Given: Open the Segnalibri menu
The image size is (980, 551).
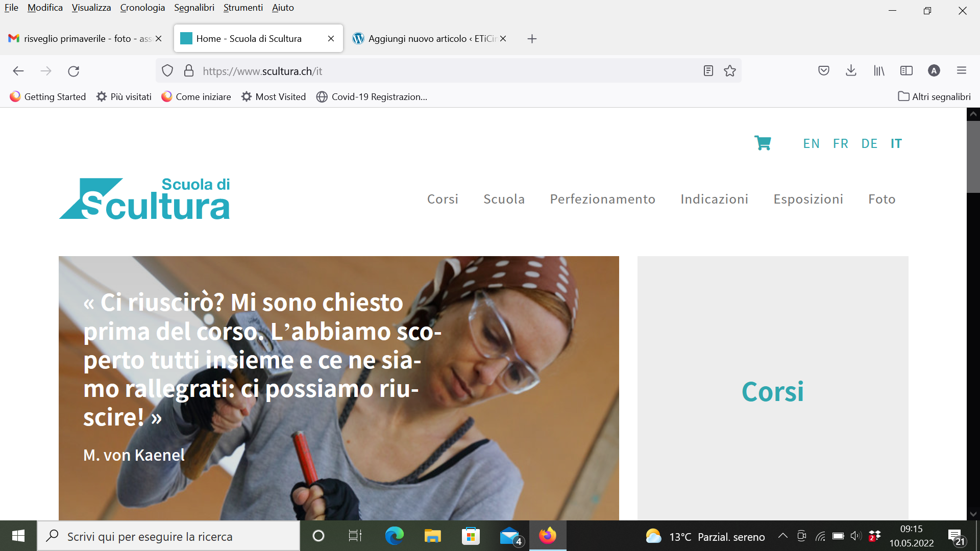Looking at the screenshot, I should point(194,8).
